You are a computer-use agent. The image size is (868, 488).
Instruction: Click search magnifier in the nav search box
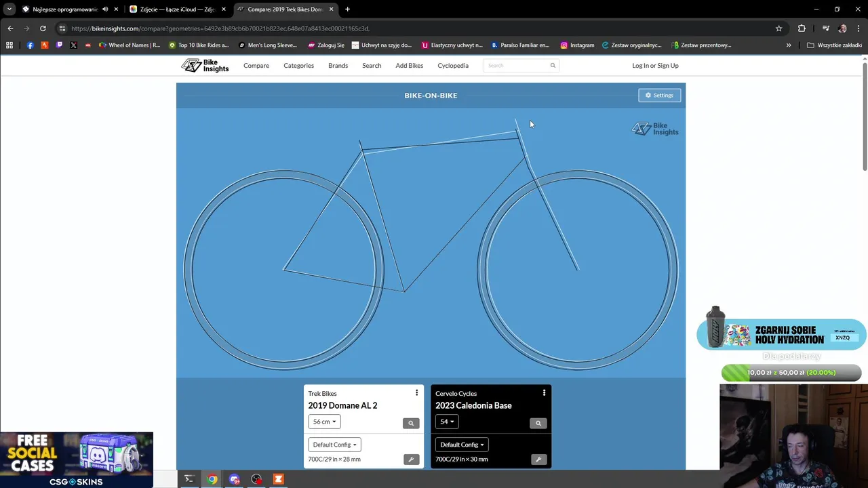[553, 66]
